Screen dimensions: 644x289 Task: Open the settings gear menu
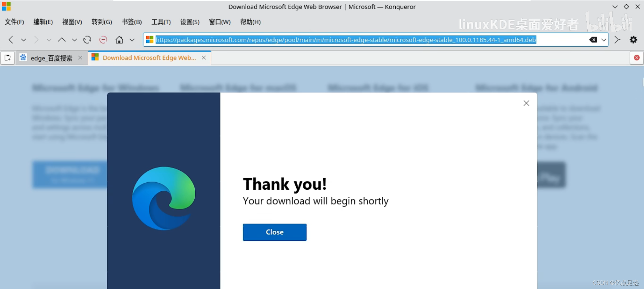pos(633,40)
